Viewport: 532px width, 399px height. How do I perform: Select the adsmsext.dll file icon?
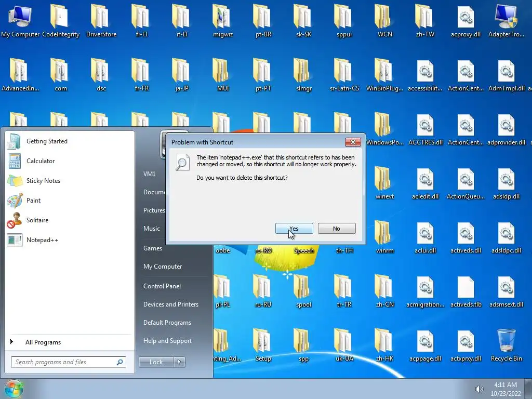[x=506, y=291]
